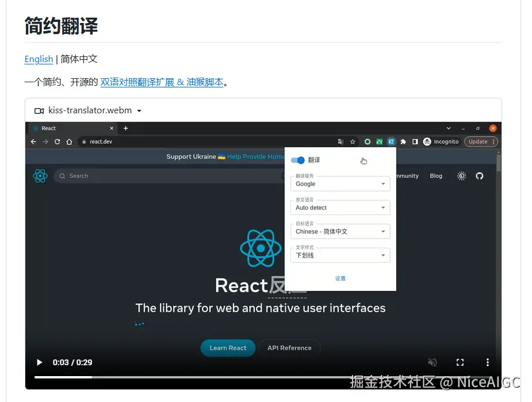532x402 pixels.
Task: Click the green square extension icon beside KT
Action: [380, 142]
